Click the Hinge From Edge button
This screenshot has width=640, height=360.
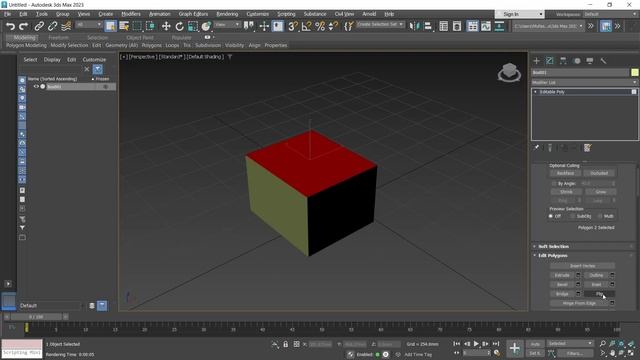click(x=579, y=303)
